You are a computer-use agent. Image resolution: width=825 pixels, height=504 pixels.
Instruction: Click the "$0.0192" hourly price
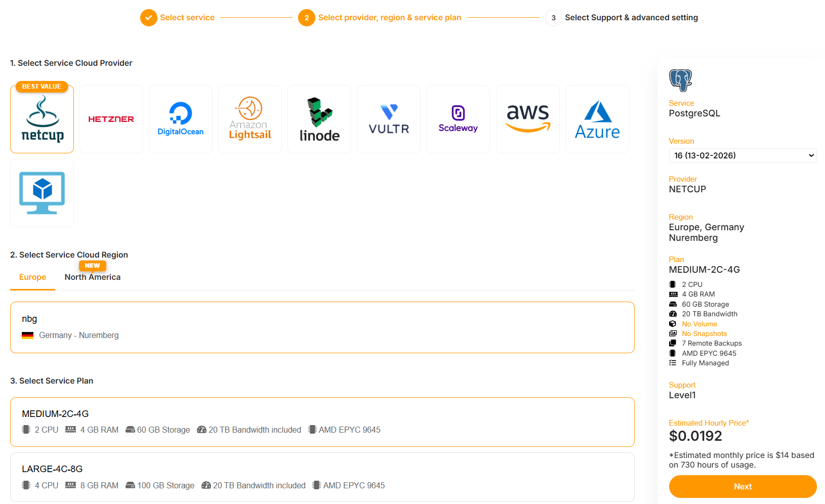[x=695, y=436]
